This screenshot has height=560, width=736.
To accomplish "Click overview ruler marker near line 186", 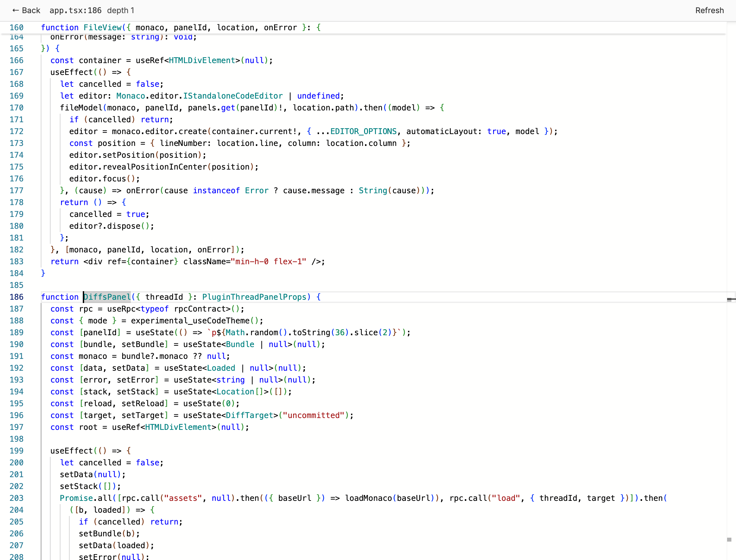I will (731, 299).
